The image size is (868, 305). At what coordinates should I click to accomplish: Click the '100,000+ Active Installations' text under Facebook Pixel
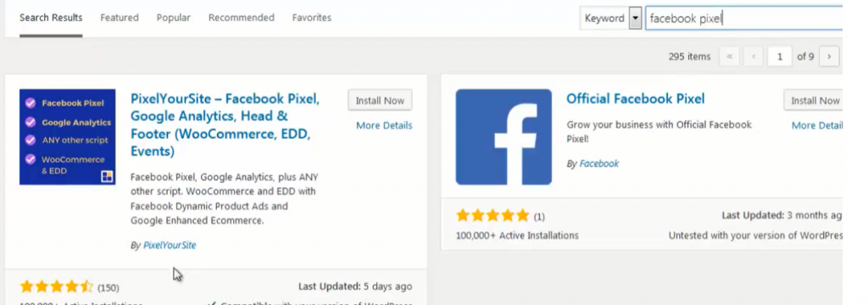(x=517, y=236)
